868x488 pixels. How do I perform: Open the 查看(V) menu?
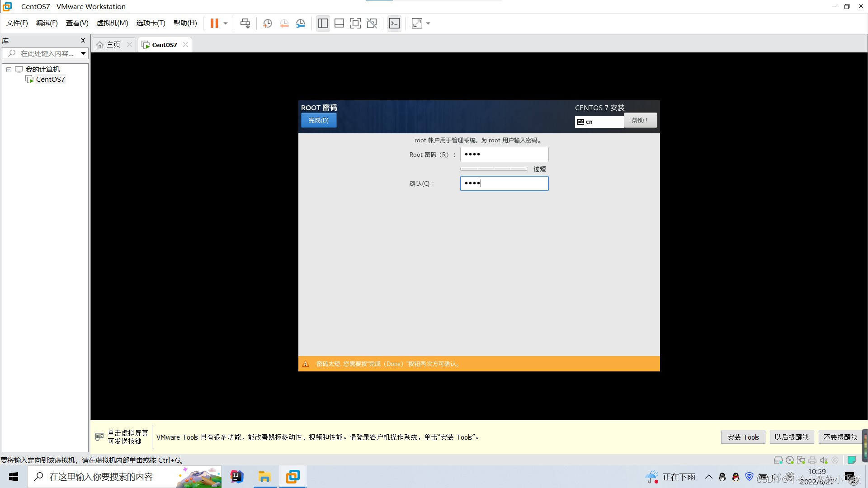[x=77, y=23]
